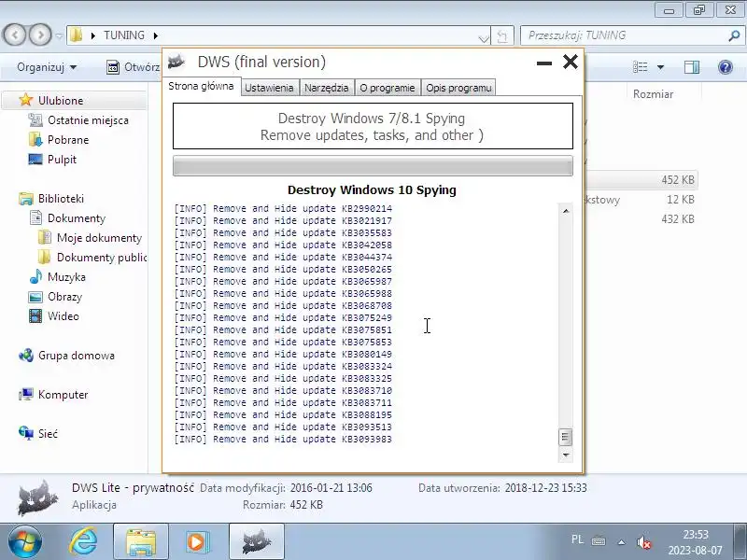This screenshot has height=560, width=747.
Task: Click log line KB3068708
Action: coord(283,306)
